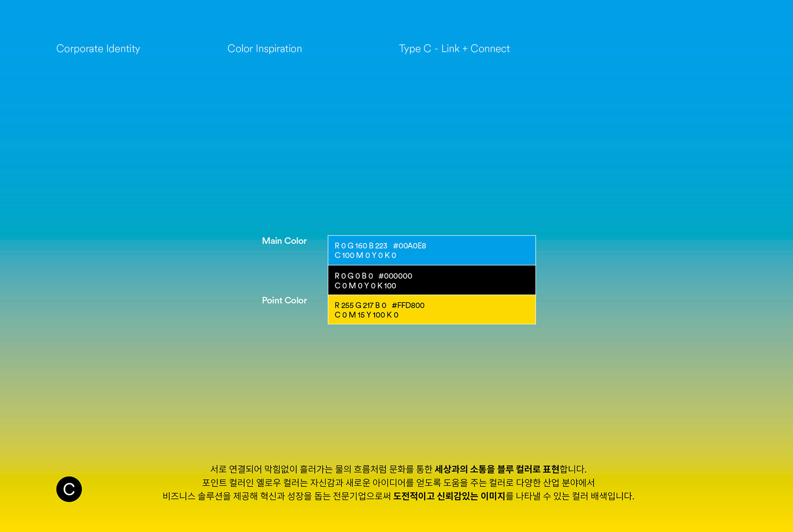Viewport: 793px width, 532px height.
Task: Click the R 0 G 160 B 223 value
Action: 361,246
